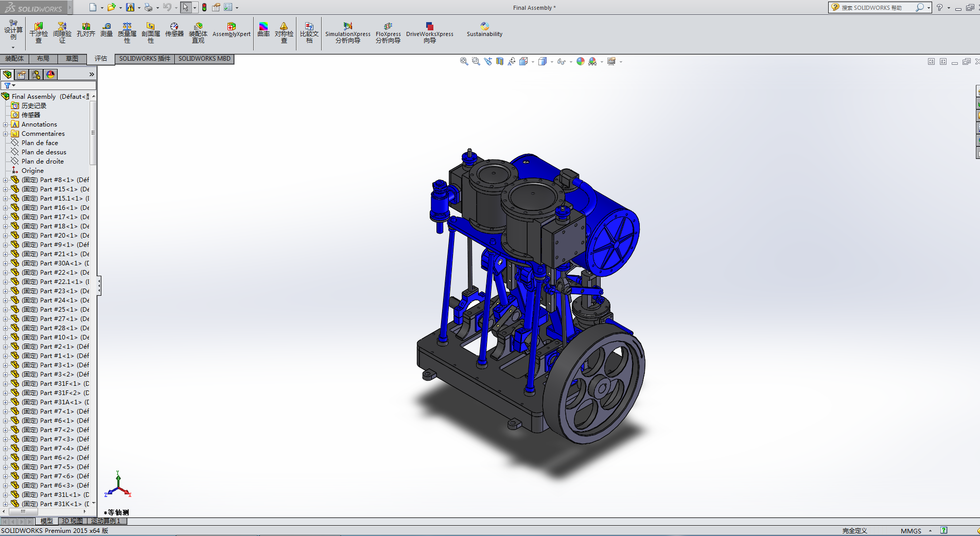Open the DisplayManager appearance sphere tab
This screenshot has height=536, width=980.
tap(50, 75)
